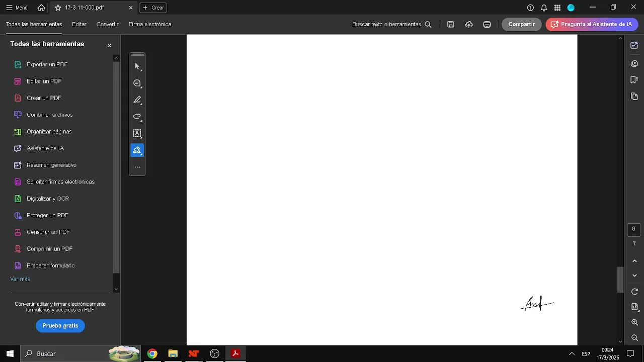Open Pregunta al Asistente de IA
Viewport: 644px width, 362px height.
pos(592,24)
